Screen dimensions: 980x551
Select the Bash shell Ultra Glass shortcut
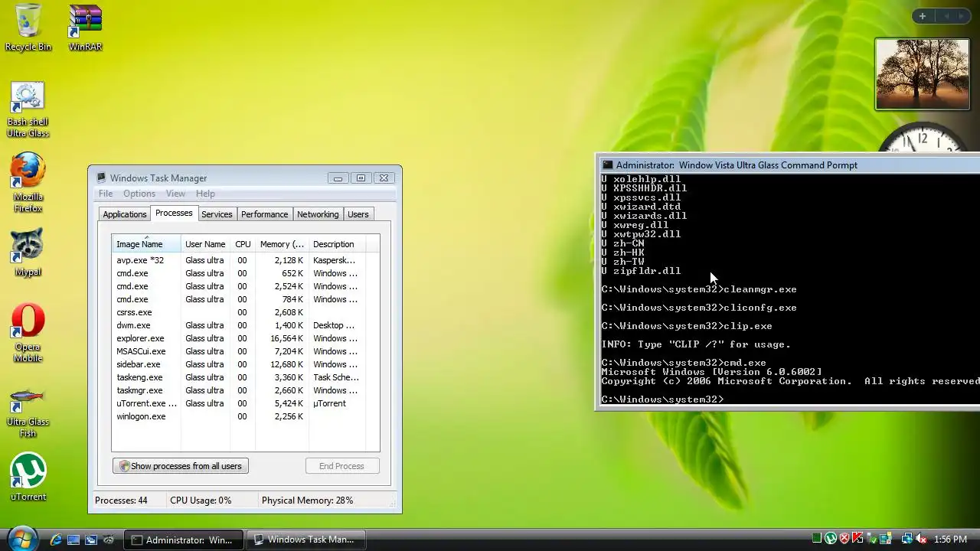click(28, 110)
